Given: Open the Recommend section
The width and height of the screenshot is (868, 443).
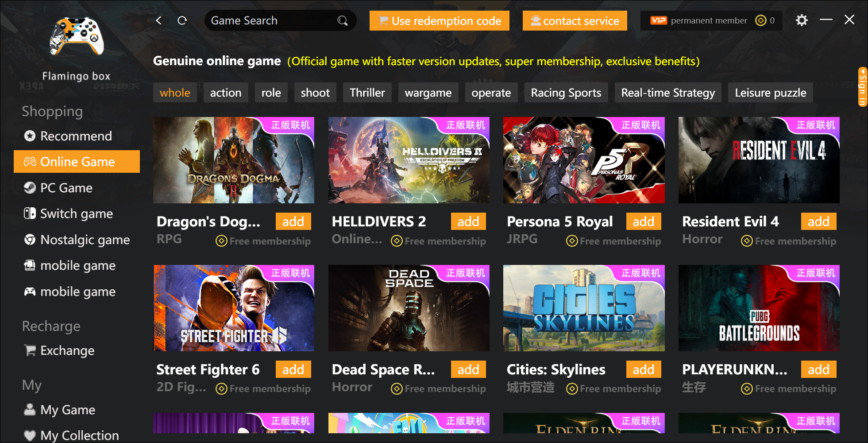Looking at the screenshot, I should click(77, 136).
